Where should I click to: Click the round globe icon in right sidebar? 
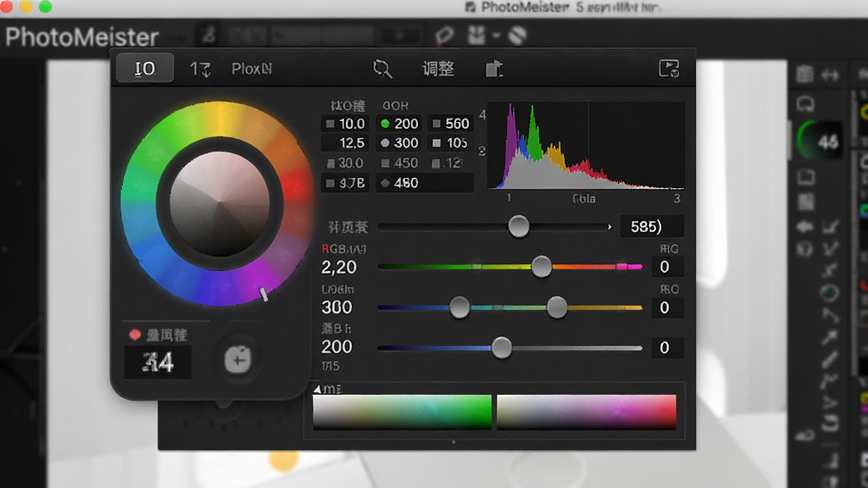[x=829, y=292]
